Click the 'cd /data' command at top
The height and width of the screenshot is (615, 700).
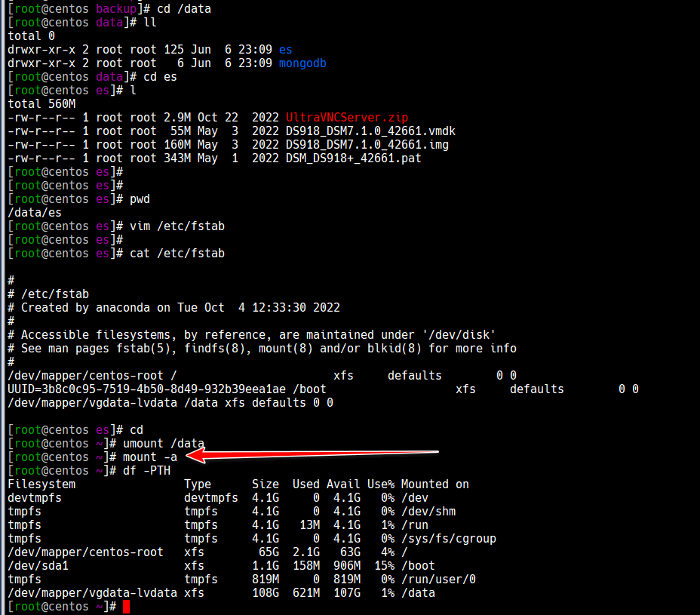click(184, 9)
